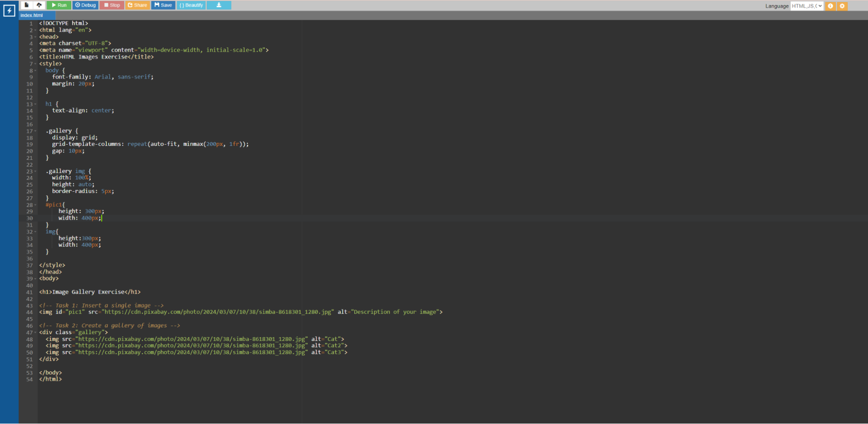Fold the #pic1 rule on line 28
This screenshot has width=868, height=424.
pos(35,205)
